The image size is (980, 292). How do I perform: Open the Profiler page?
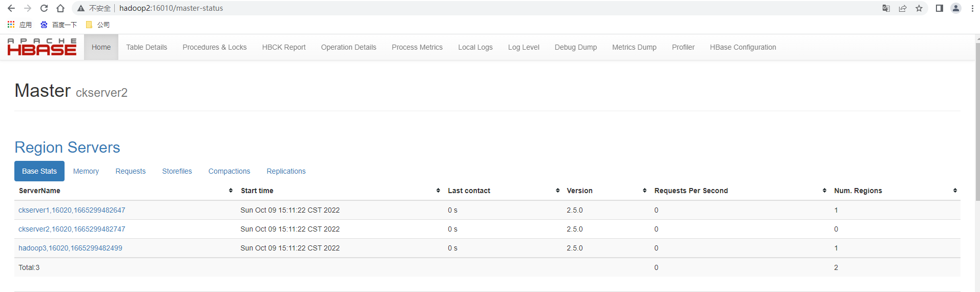click(x=683, y=47)
